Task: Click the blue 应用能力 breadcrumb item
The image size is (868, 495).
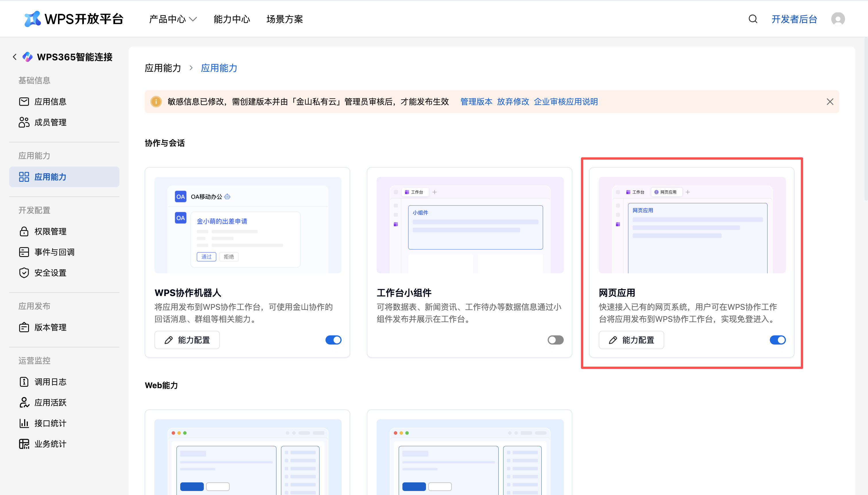Action: click(219, 68)
